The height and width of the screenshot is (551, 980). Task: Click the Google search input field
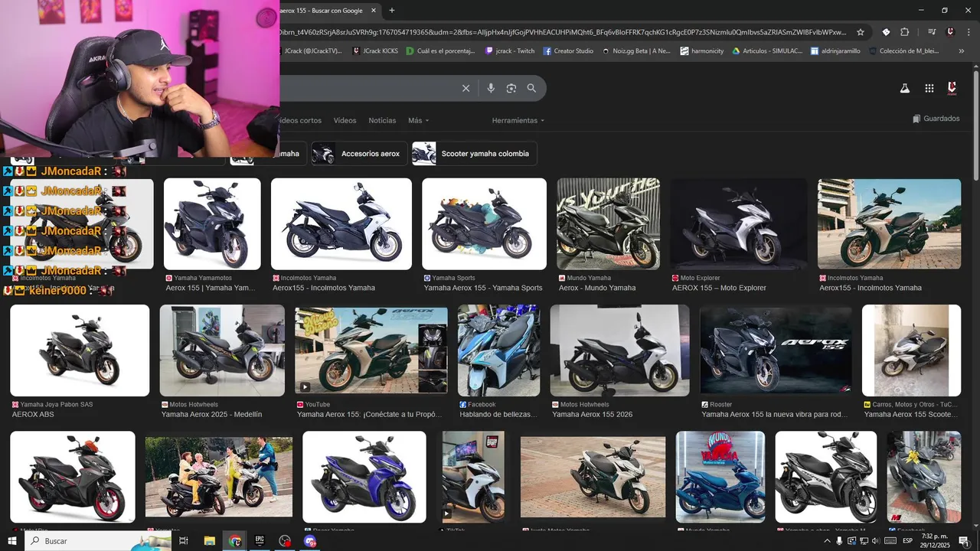click(367, 88)
